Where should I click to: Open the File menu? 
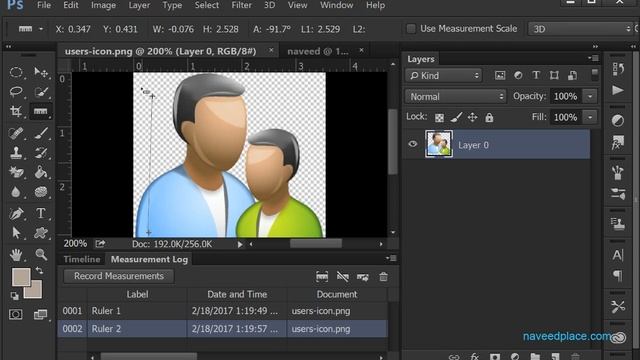[x=44, y=5]
